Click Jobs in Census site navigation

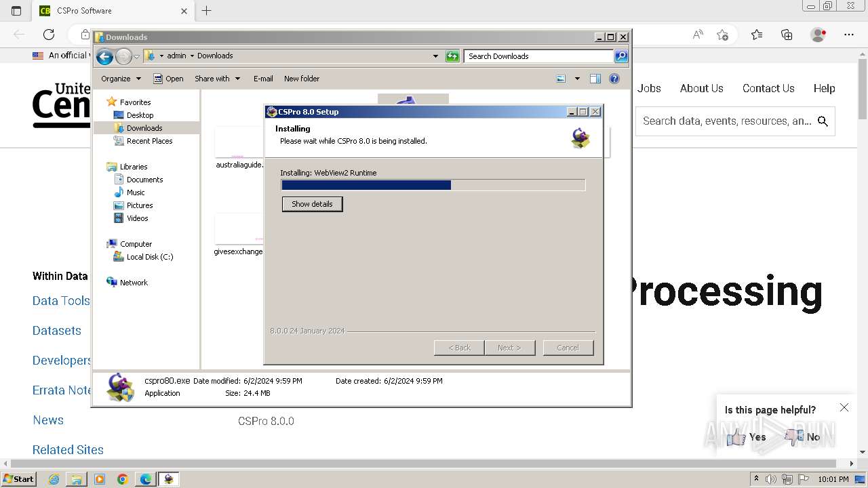click(x=649, y=88)
